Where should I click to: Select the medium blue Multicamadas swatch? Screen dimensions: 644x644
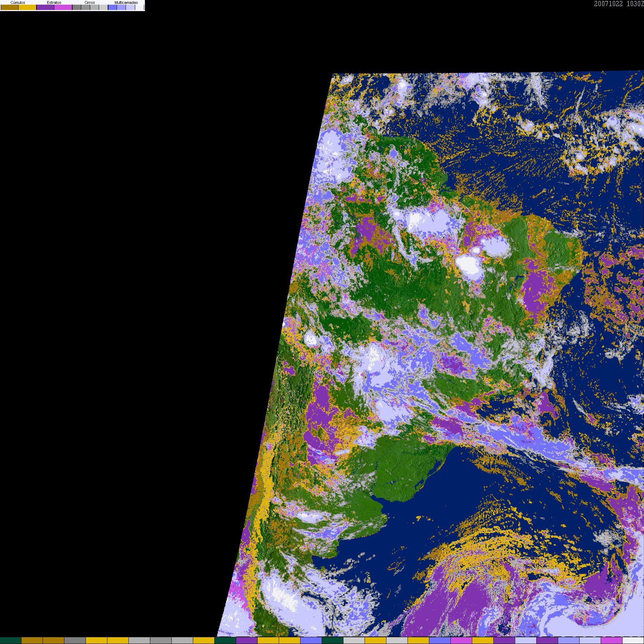click(121, 7)
